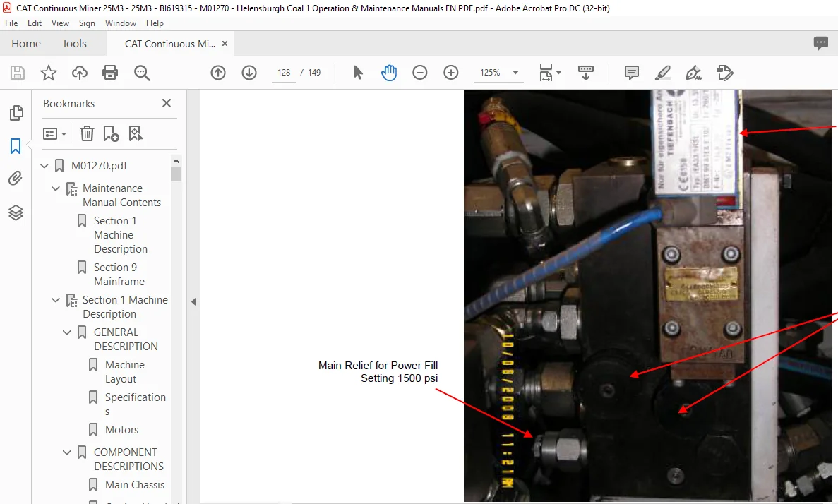Open the File menu

(11, 23)
